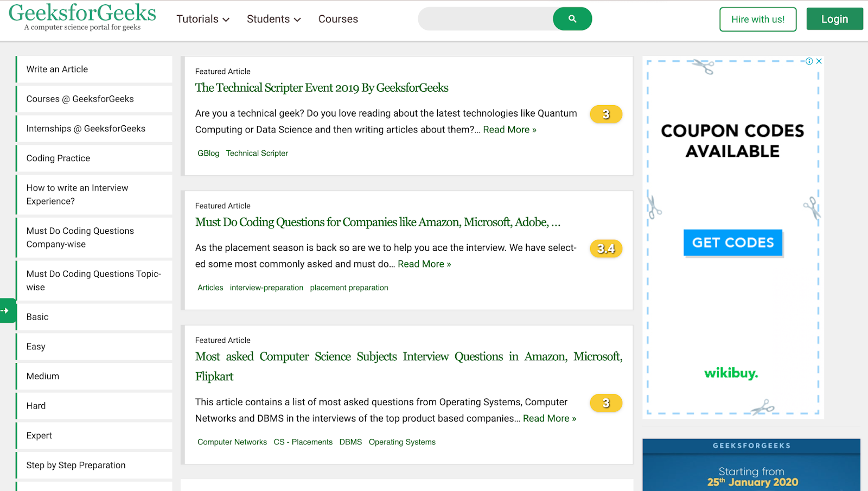
Task: Open Internships @ GeeksforGeeks sidebar item
Action: (94, 129)
